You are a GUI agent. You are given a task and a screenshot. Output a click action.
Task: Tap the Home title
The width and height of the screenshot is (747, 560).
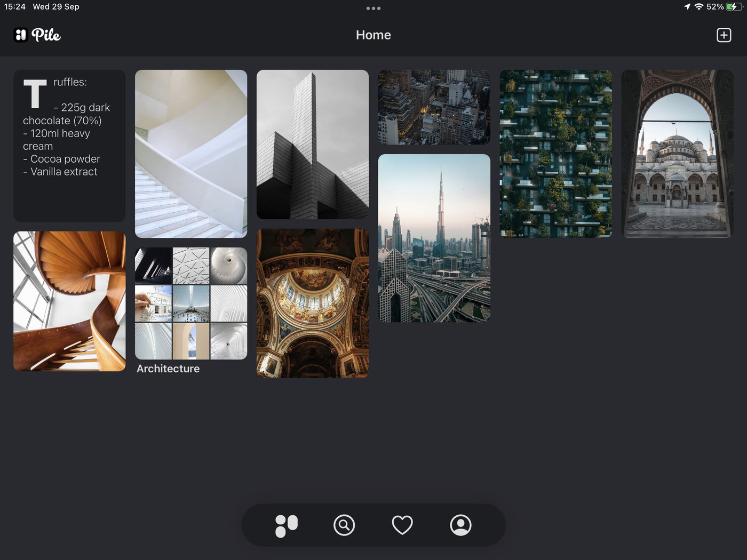(x=373, y=35)
